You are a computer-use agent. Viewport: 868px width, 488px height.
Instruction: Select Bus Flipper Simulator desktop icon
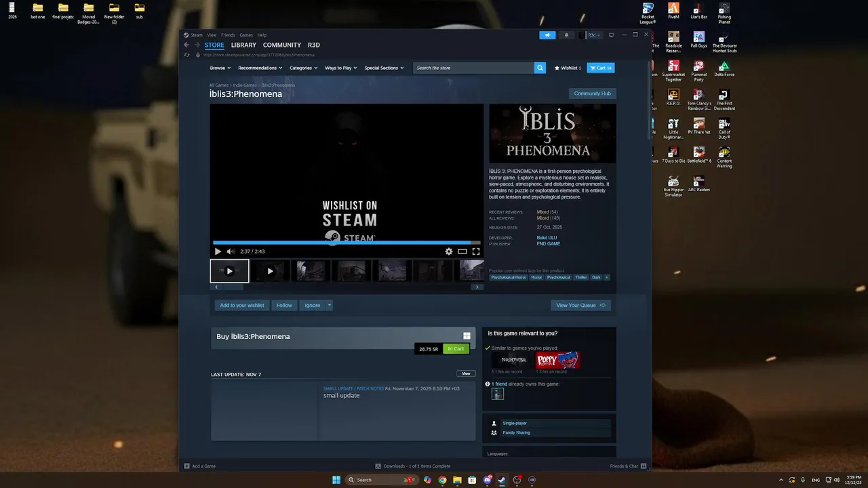673,186
